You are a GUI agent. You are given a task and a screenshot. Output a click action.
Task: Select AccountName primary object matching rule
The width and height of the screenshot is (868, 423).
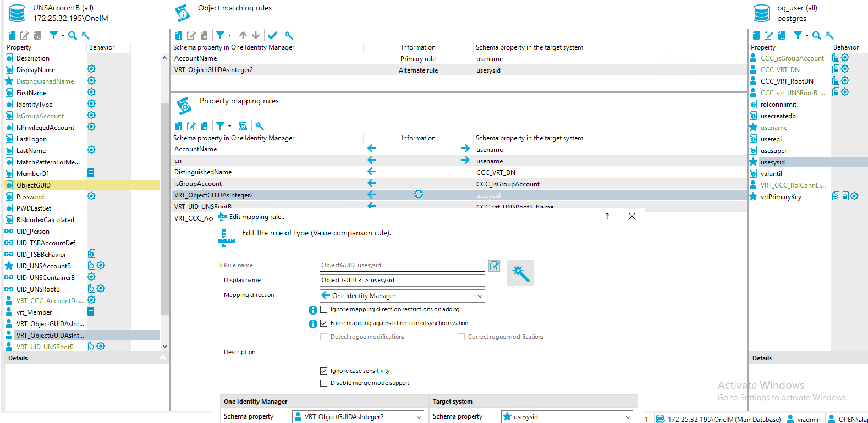459,58
